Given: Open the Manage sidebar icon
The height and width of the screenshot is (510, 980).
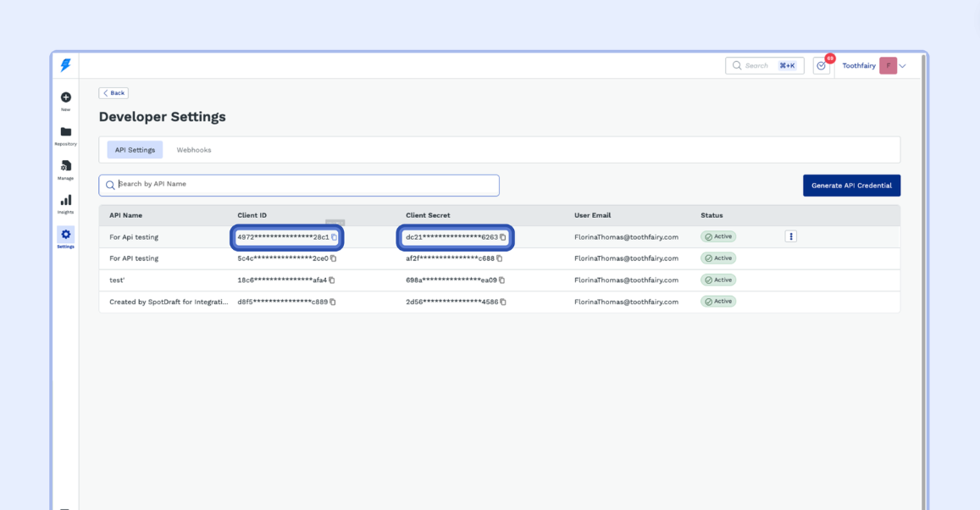Looking at the screenshot, I should pyautogui.click(x=65, y=166).
